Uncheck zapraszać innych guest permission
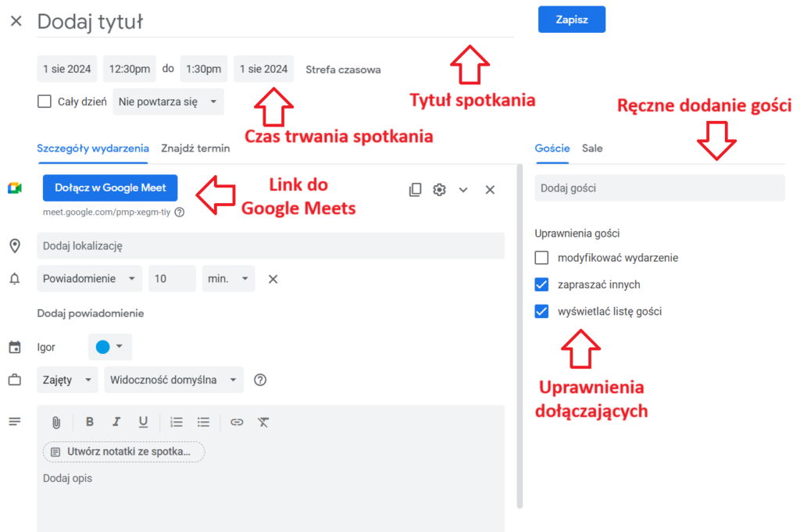Screen dimensions: 800x532 point(542,284)
